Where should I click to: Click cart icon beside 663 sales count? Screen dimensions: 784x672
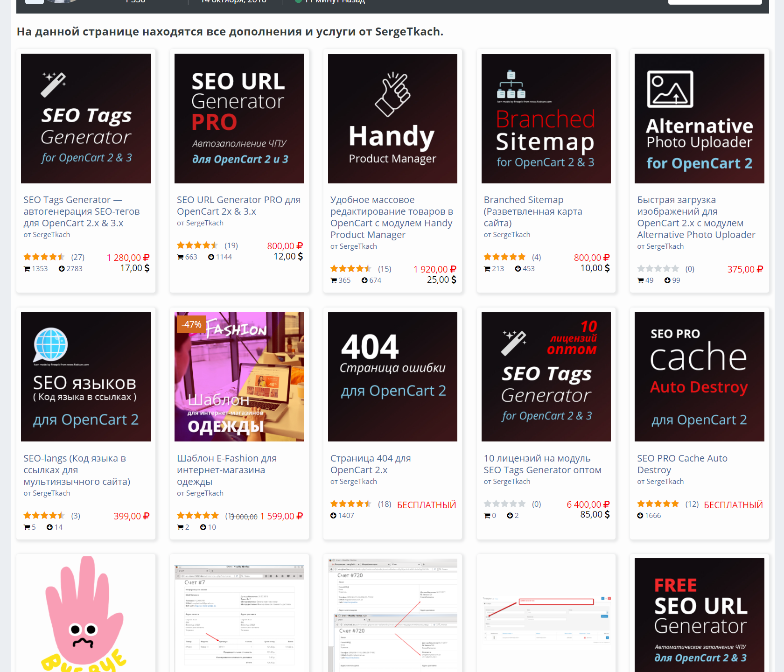(180, 257)
